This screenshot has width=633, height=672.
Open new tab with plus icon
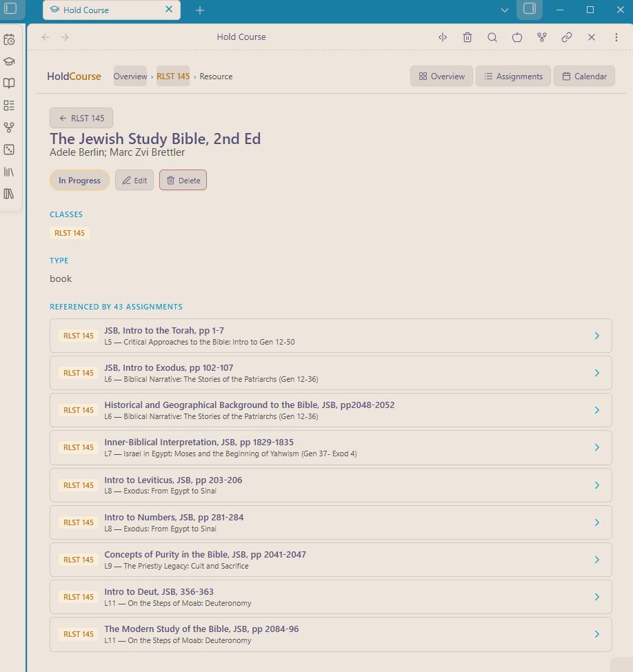[200, 10]
